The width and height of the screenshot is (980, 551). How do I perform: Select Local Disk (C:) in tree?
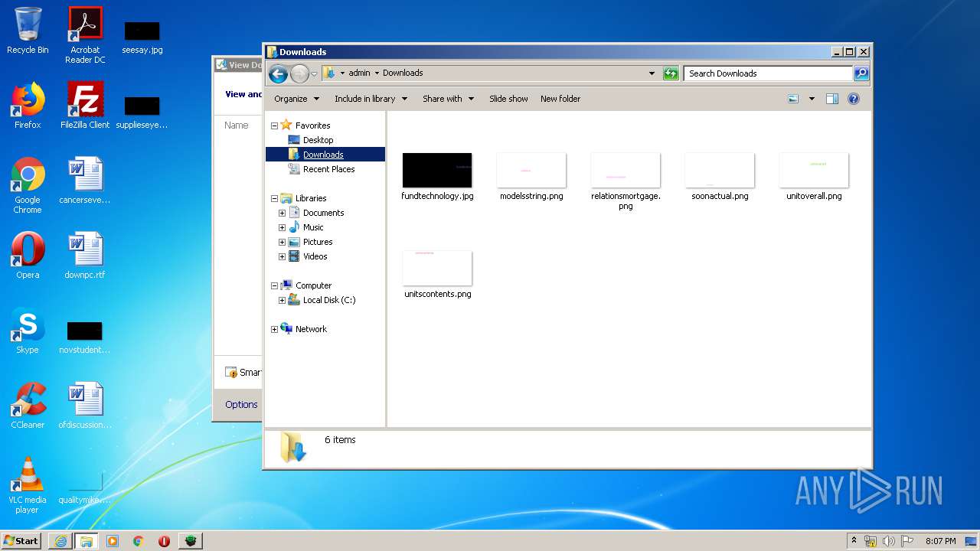pos(328,300)
